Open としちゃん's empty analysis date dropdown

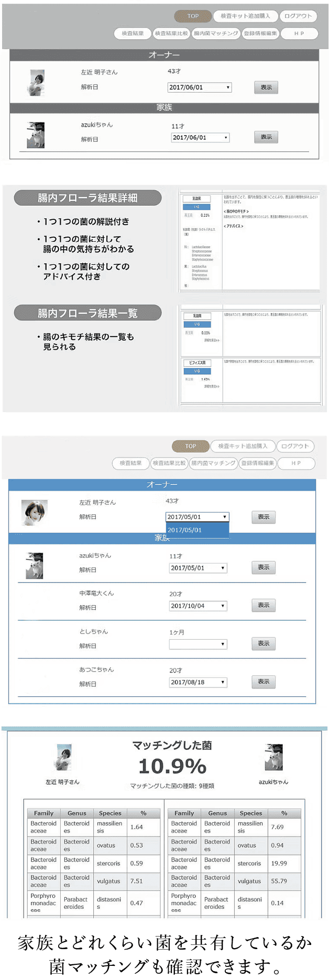(x=198, y=644)
